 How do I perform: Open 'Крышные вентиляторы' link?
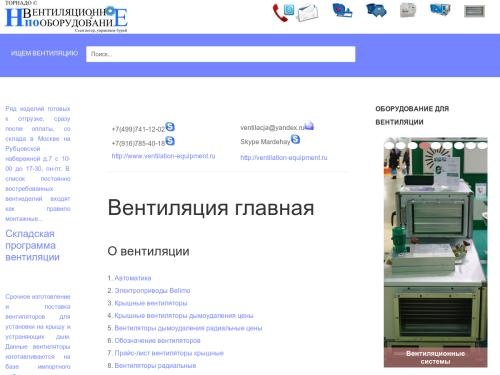[151, 303]
